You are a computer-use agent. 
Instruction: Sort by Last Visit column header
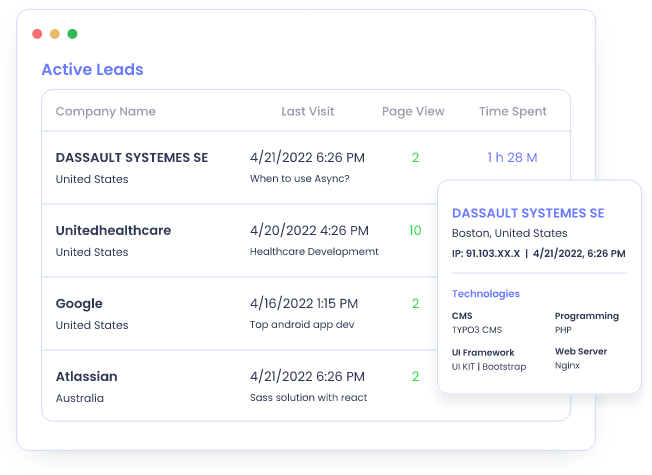pos(308,111)
